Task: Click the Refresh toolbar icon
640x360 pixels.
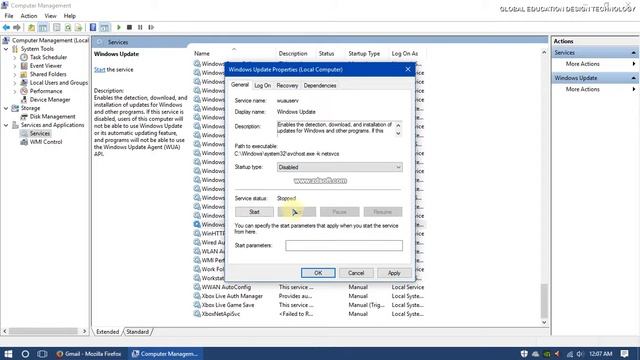Action: click(x=68, y=27)
